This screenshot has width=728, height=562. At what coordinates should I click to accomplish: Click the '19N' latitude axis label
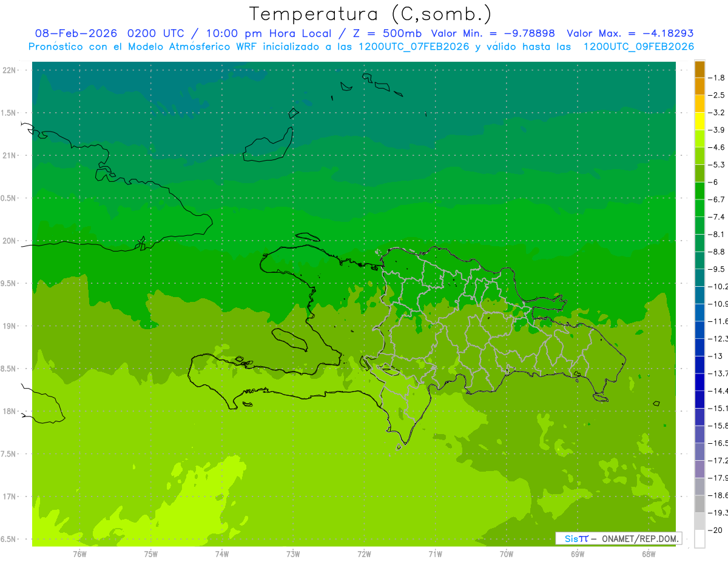click(x=9, y=326)
